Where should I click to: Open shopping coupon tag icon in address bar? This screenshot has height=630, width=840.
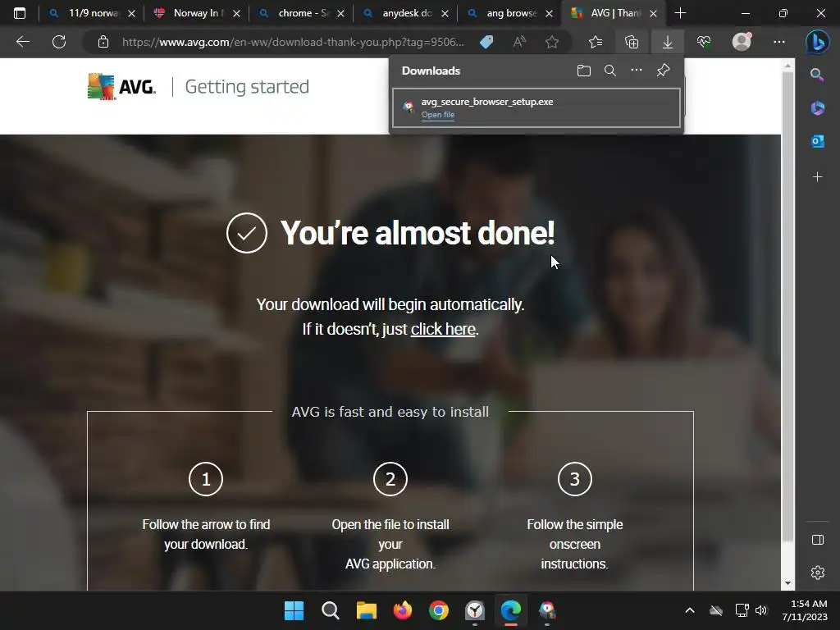point(486,42)
